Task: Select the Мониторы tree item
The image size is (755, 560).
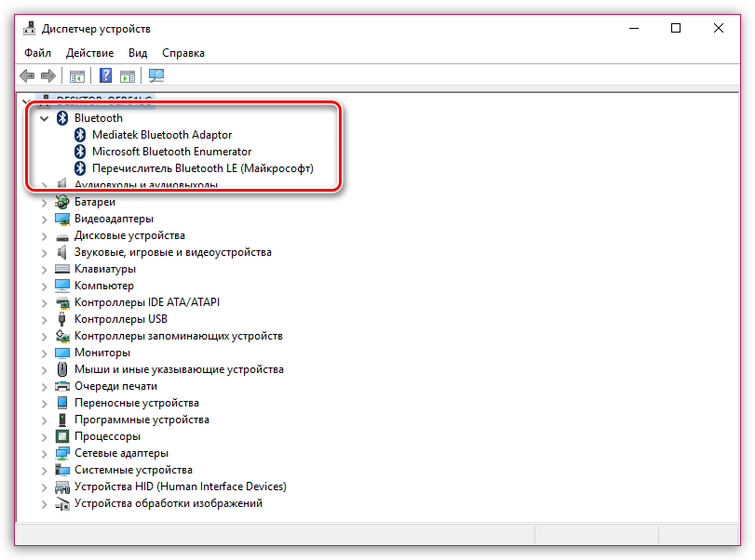Action: (101, 353)
